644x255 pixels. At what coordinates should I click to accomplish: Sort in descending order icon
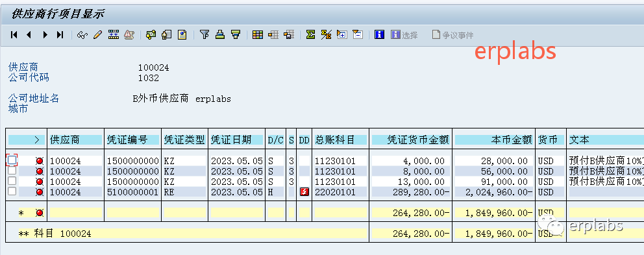[x=236, y=35]
